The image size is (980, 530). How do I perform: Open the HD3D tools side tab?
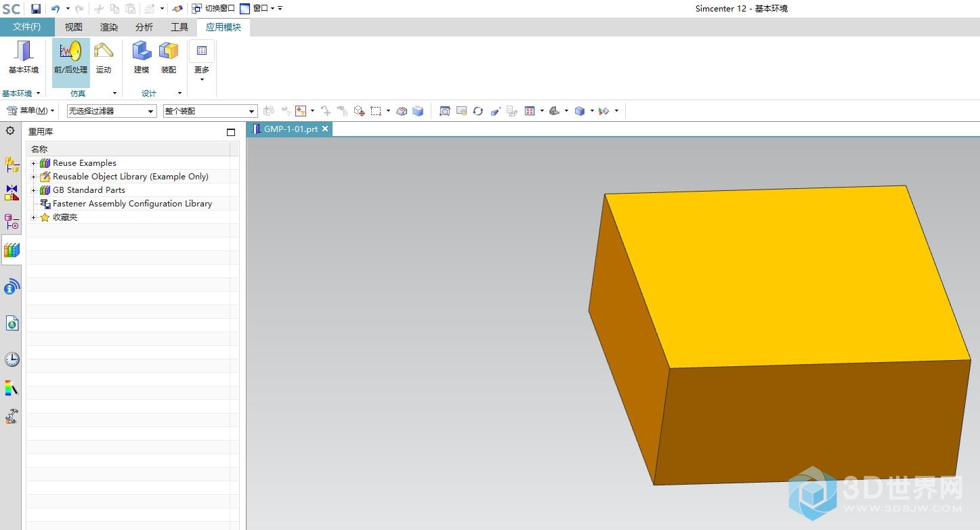(12, 287)
